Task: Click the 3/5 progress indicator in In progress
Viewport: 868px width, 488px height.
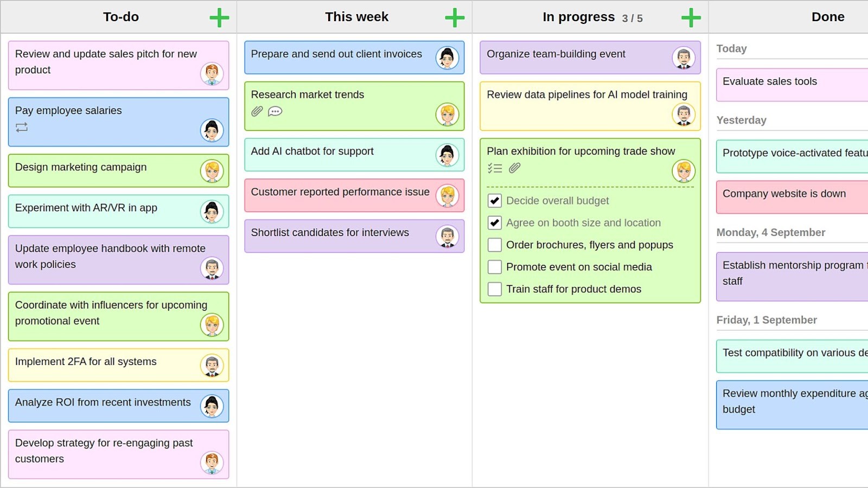Action: point(633,17)
